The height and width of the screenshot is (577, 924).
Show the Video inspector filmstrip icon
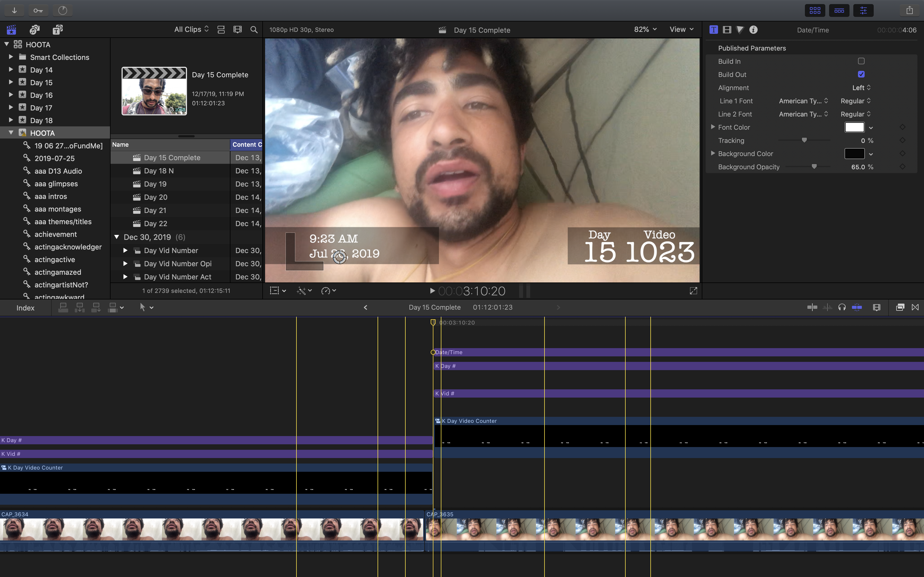click(x=727, y=30)
